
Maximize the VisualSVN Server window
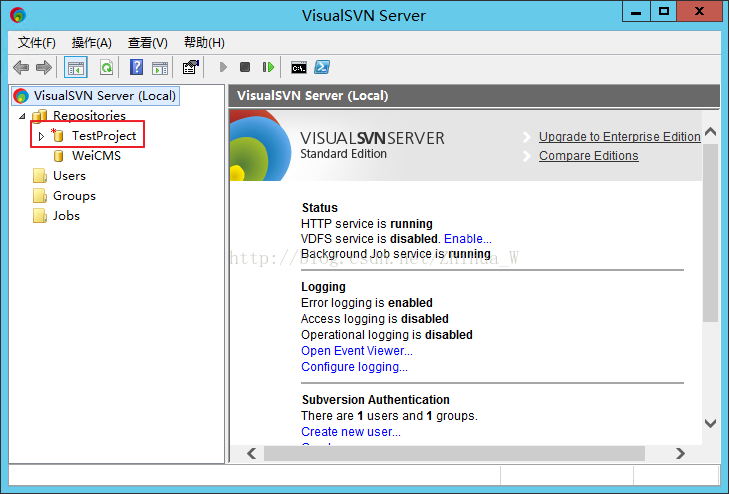coord(664,12)
